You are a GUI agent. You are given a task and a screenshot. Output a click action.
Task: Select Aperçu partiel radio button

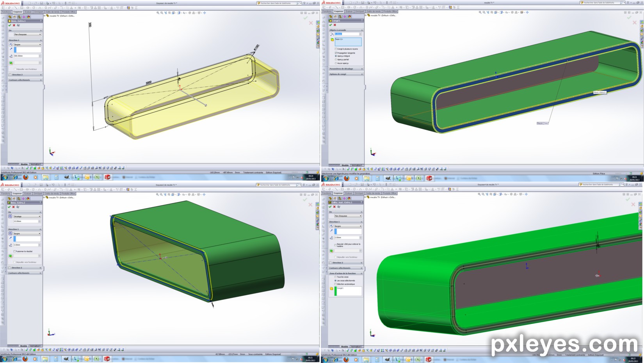tap(336, 60)
